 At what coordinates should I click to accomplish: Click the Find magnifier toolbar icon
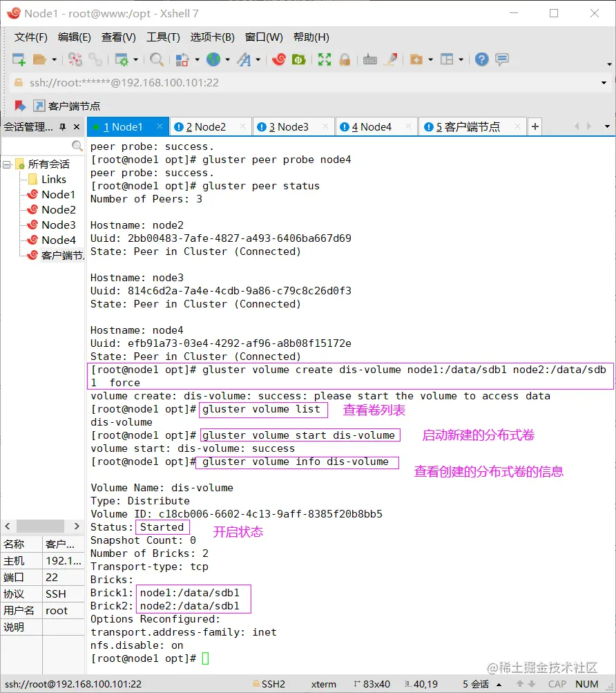[157, 59]
